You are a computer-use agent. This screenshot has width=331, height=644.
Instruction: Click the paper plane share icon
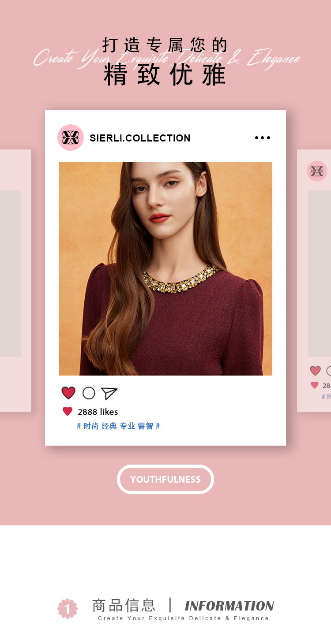pyautogui.click(x=109, y=393)
